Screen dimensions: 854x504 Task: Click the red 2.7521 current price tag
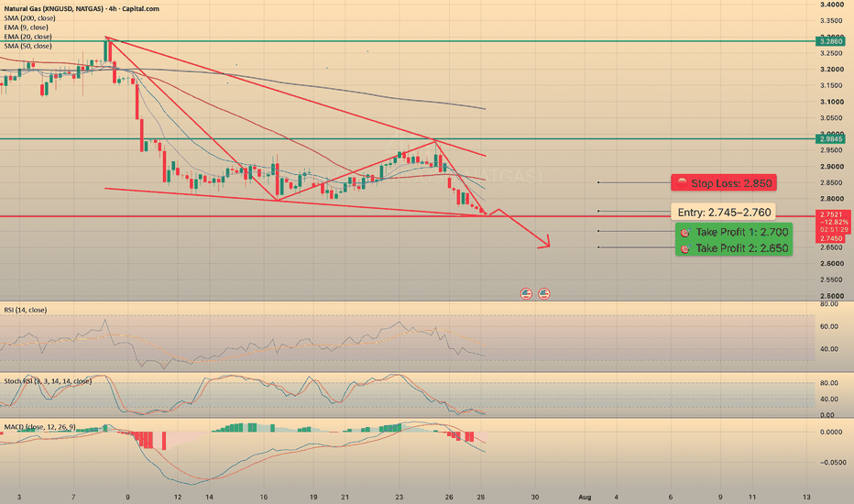832,214
